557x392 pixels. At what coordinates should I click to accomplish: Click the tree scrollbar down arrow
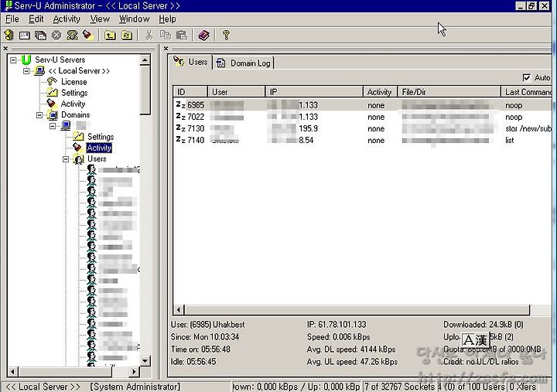[145, 361]
